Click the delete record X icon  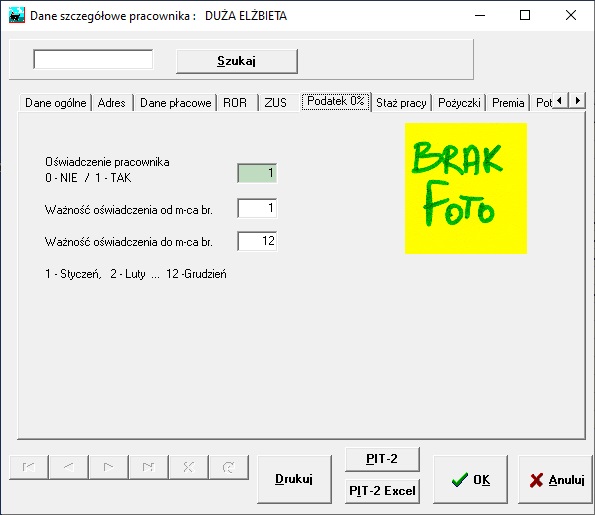[x=189, y=467]
